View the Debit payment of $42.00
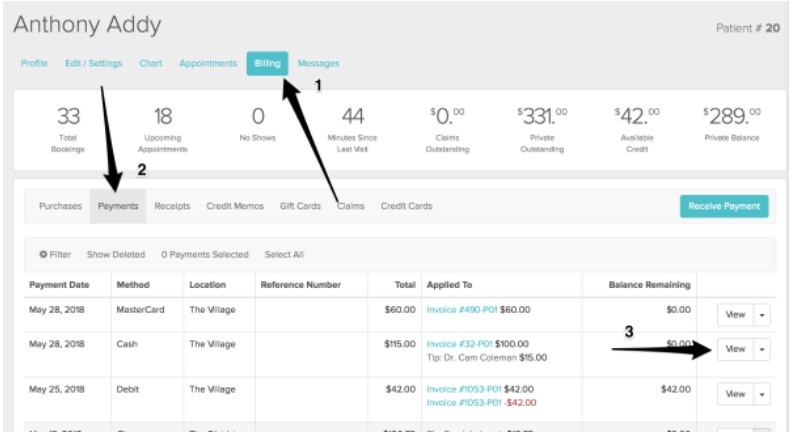The height and width of the screenshot is (436, 795). 735,394
